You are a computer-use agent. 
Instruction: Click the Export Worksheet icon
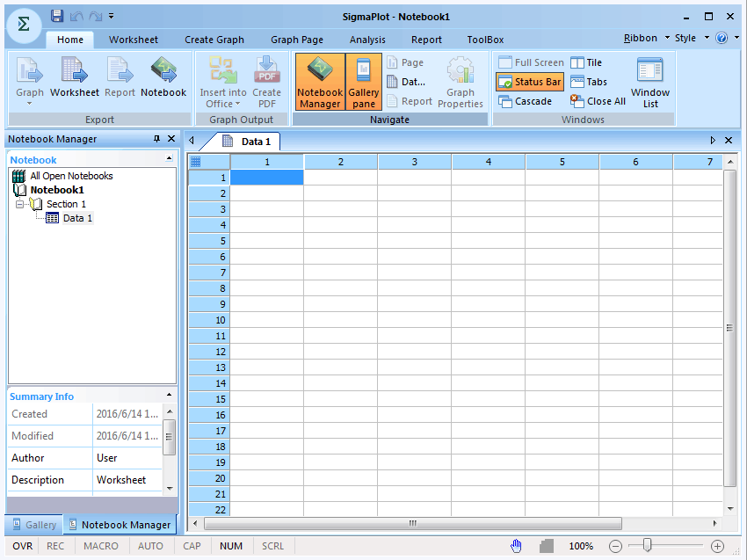[x=75, y=72]
